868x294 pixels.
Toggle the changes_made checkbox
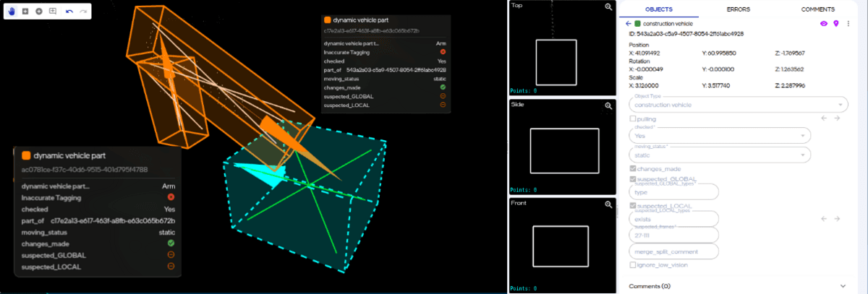(x=633, y=169)
